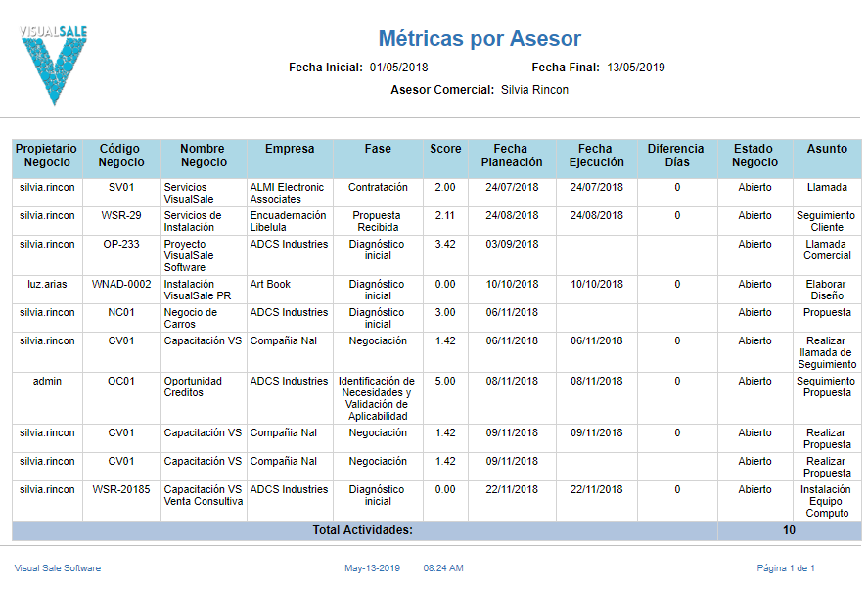Click the 'Seguimiento Cliente' subject cell
The height and width of the screenshot is (590, 868).
827,221
